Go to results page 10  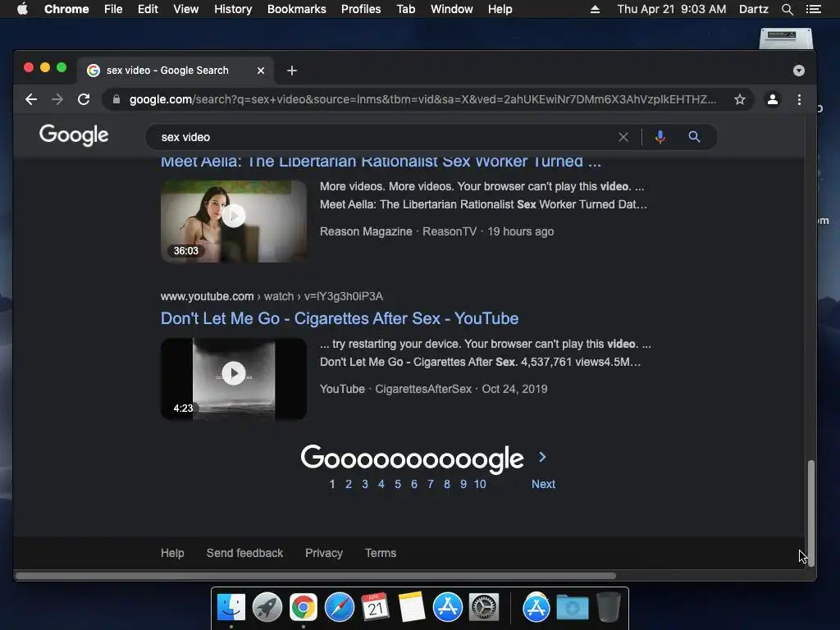click(x=480, y=484)
